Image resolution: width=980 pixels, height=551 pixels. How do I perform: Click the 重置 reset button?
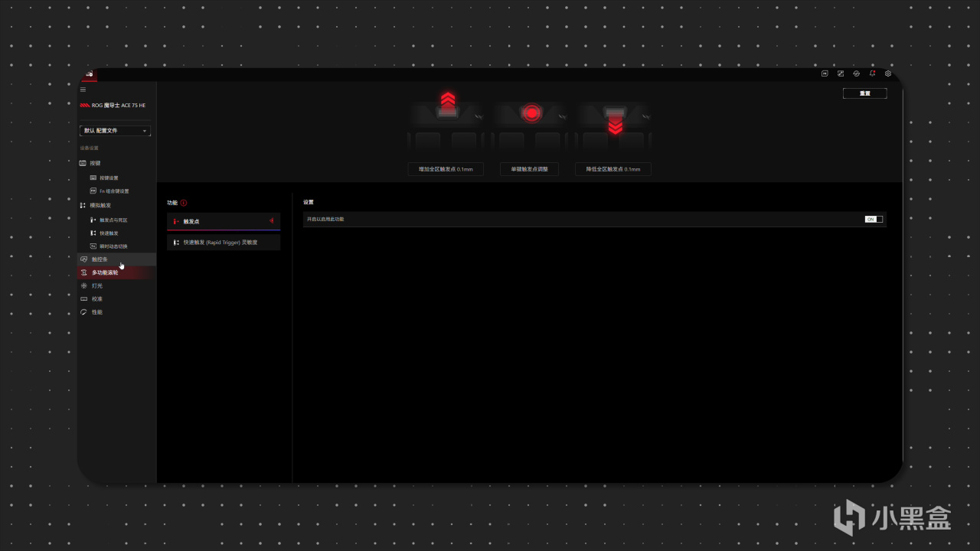click(864, 93)
